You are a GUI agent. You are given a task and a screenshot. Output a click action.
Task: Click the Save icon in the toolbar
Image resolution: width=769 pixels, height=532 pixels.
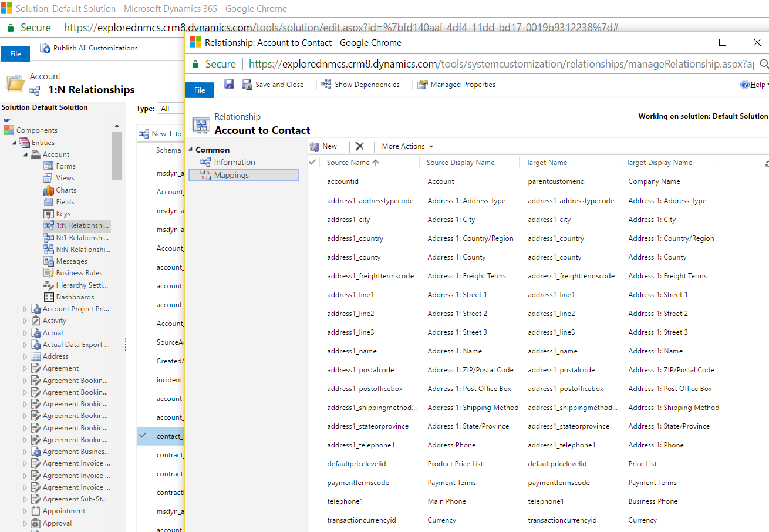coord(229,85)
